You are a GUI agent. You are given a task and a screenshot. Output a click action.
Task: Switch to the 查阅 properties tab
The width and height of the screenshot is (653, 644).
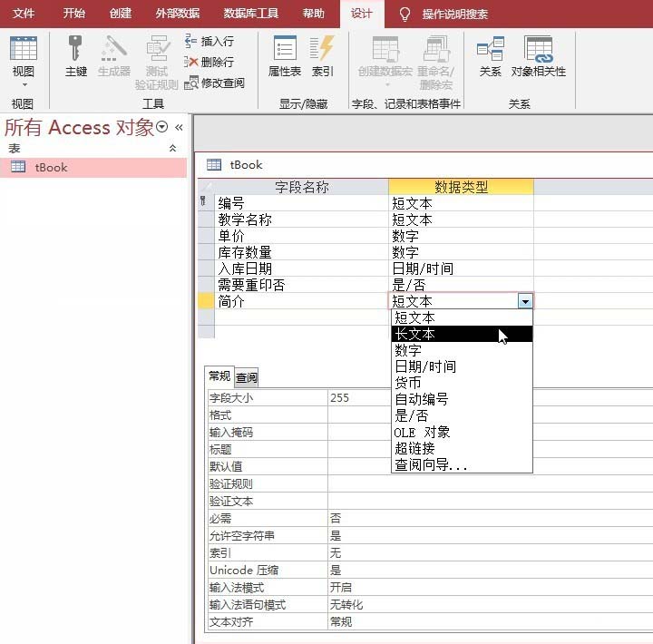(247, 377)
